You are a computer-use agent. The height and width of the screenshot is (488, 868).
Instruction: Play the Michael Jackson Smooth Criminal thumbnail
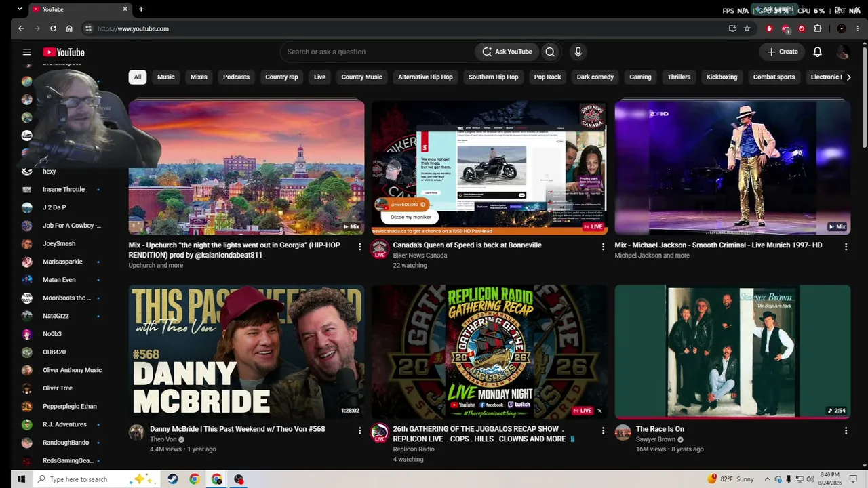tap(732, 167)
